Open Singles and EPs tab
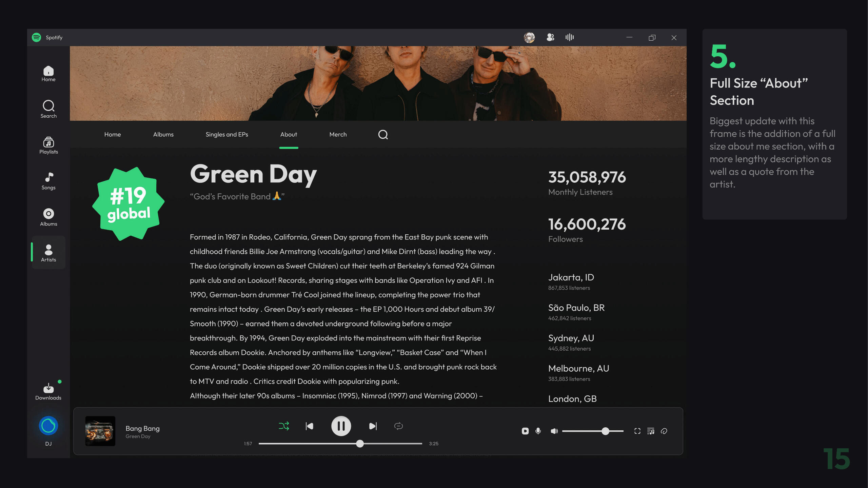The image size is (868, 488). point(226,135)
